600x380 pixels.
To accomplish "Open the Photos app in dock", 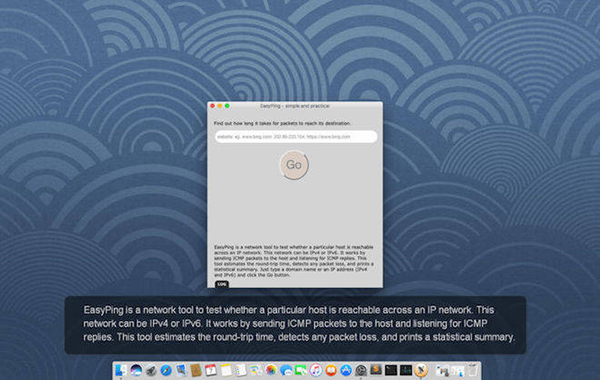I will (271, 370).
